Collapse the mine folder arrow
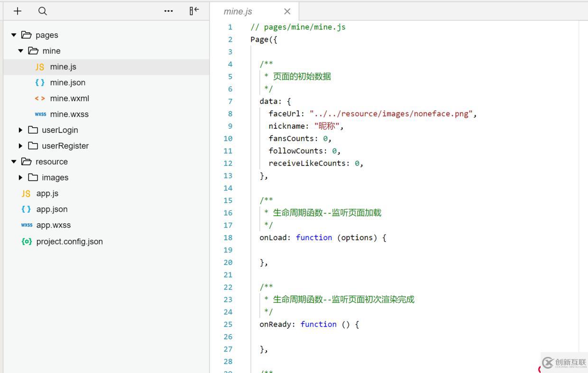588x373 pixels. point(20,51)
